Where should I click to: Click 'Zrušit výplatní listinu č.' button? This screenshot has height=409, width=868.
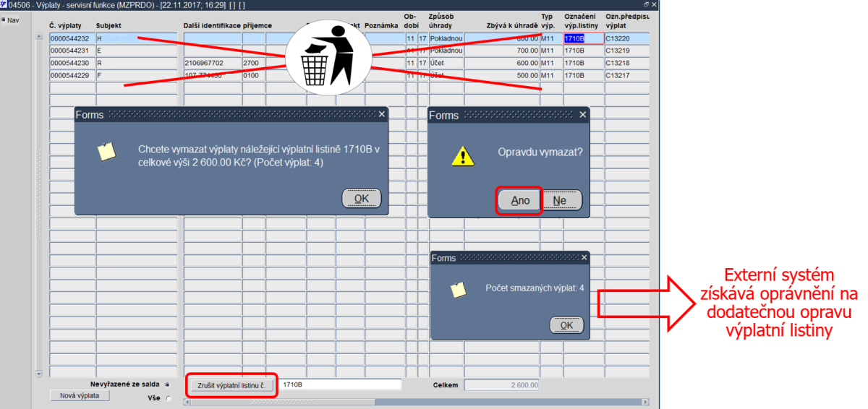[231, 385]
